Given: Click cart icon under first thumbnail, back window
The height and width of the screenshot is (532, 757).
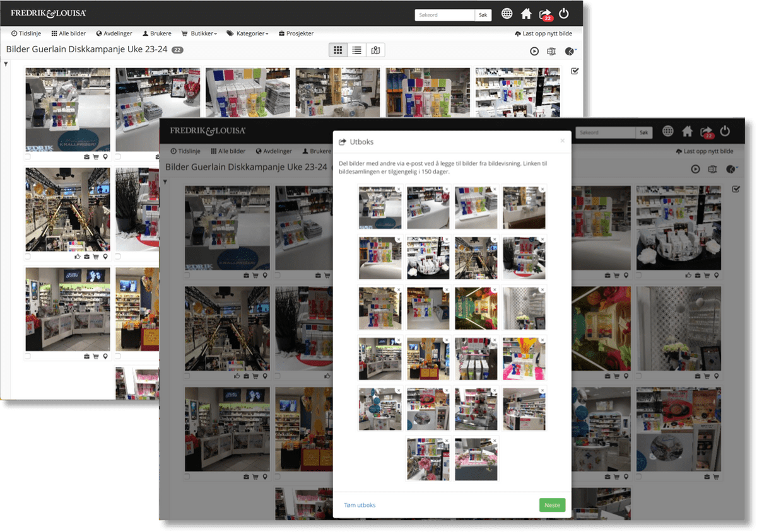Looking at the screenshot, I should pyautogui.click(x=96, y=157).
